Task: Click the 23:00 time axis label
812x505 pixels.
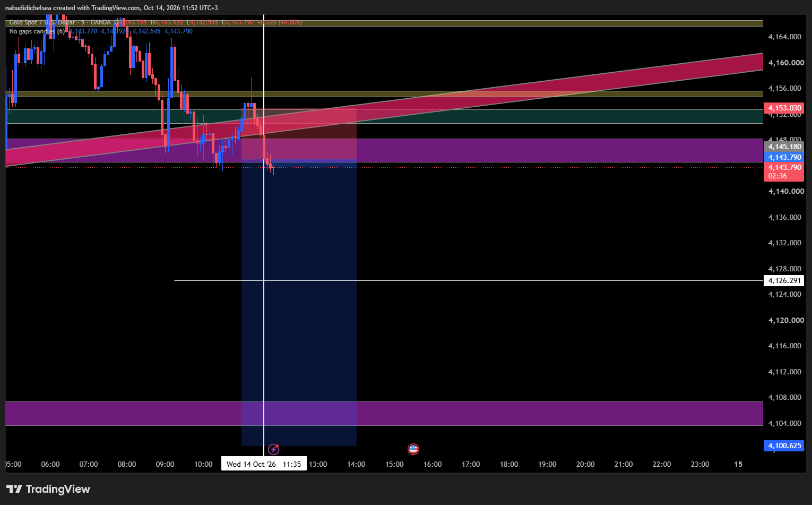Action: click(700, 464)
